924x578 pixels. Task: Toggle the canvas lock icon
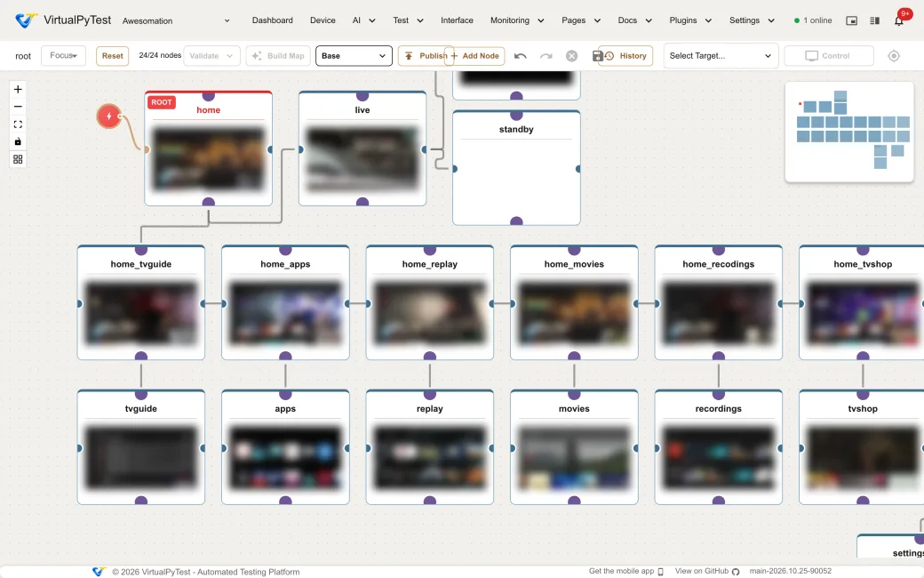(18, 141)
